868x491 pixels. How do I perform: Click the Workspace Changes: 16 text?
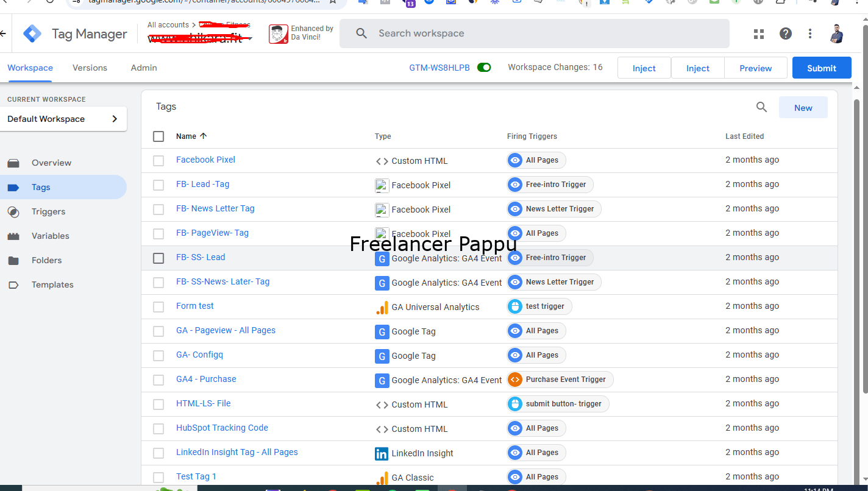point(555,67)
